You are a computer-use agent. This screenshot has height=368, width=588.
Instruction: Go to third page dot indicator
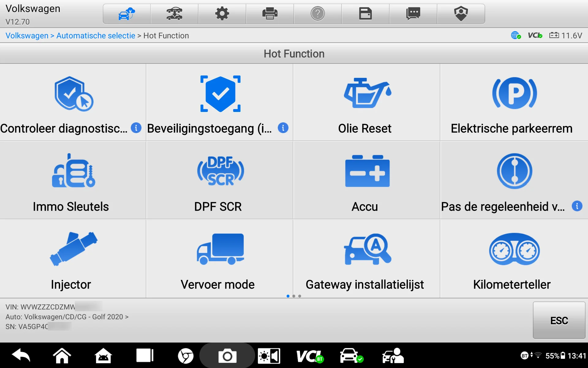coord(300,296)
